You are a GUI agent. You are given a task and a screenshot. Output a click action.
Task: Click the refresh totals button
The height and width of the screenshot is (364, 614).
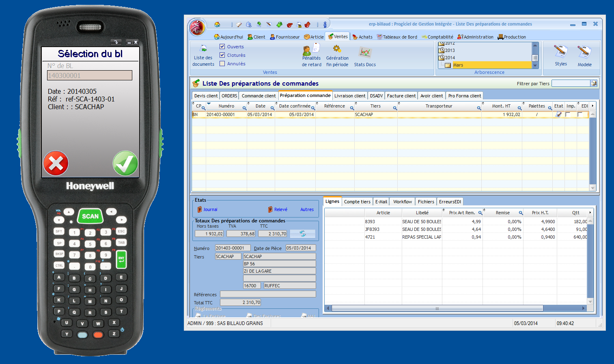click(303, 234)
